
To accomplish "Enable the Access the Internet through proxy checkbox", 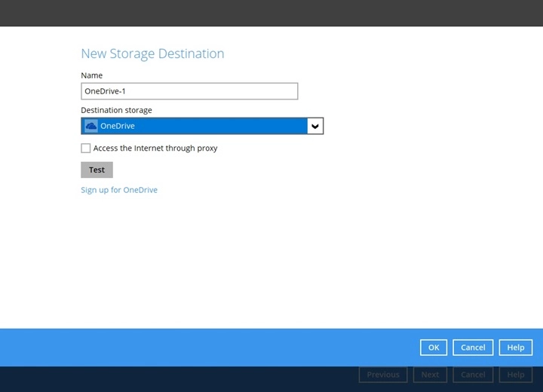I will pyautogui.click(x=86, y=149).
